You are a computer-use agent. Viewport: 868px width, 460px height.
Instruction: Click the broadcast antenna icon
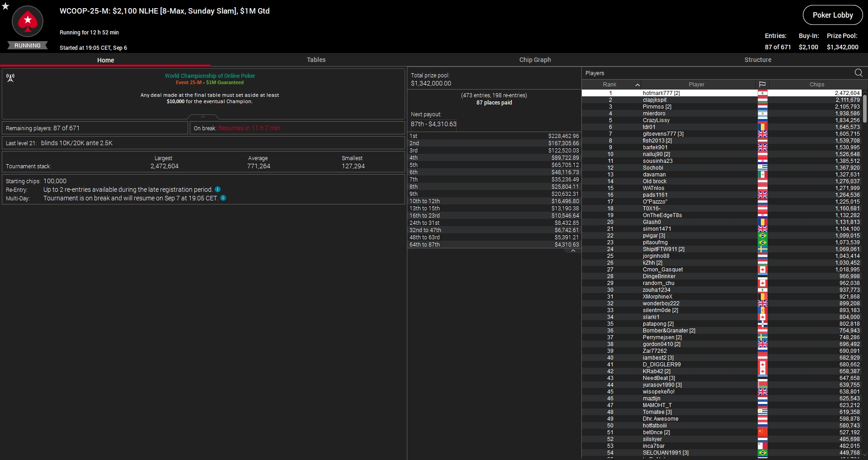pos(10,78)
